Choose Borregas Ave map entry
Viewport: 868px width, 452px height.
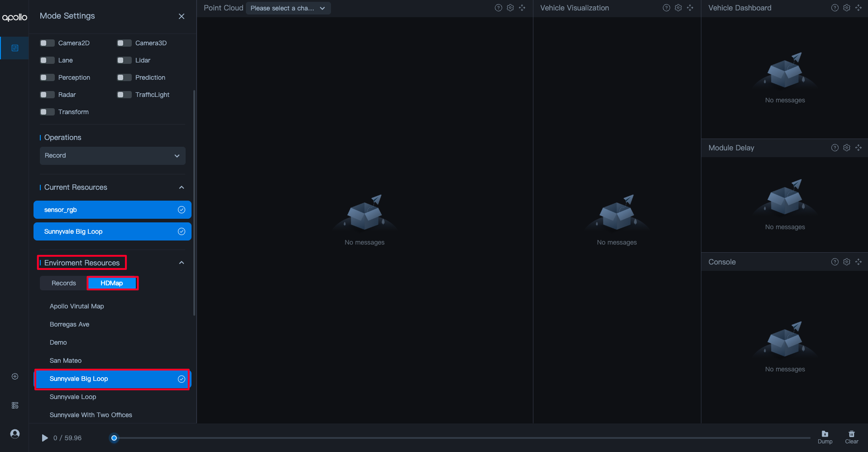(70, 324)
